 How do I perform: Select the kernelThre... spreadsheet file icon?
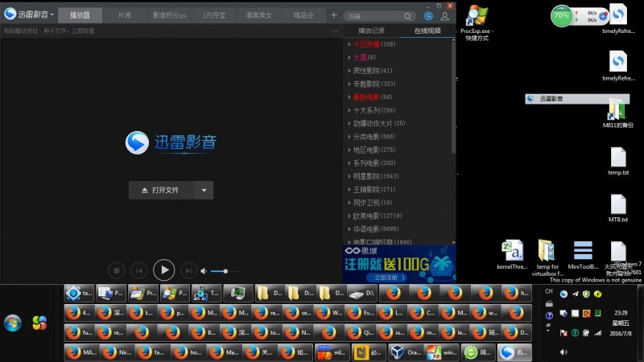pyautogui.click(x=512, y=254)
